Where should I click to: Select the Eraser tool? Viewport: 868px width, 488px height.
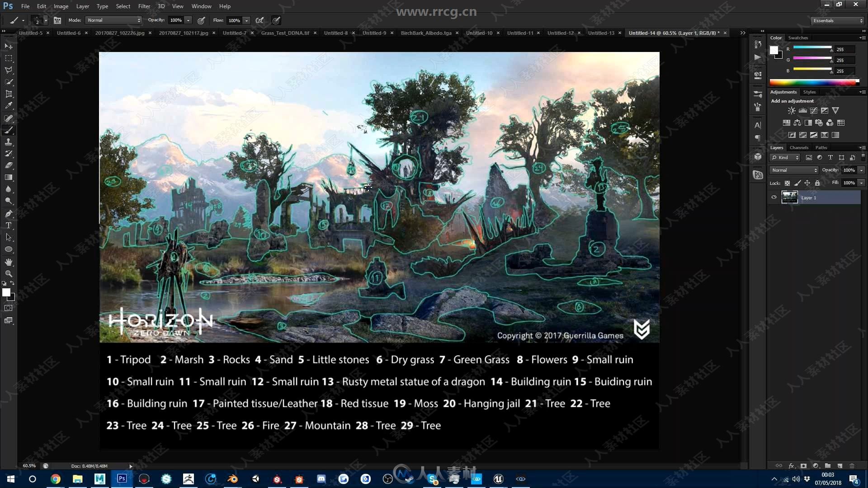click(9, 165)
